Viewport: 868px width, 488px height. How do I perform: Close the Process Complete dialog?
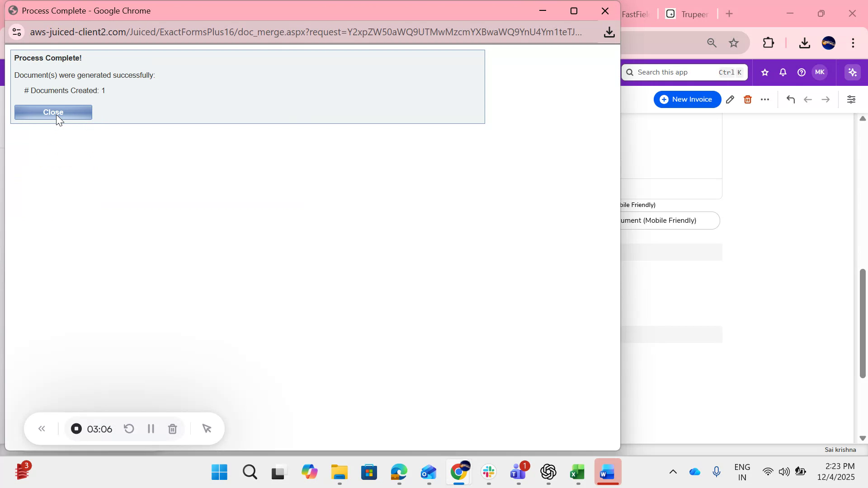point(53,112)
